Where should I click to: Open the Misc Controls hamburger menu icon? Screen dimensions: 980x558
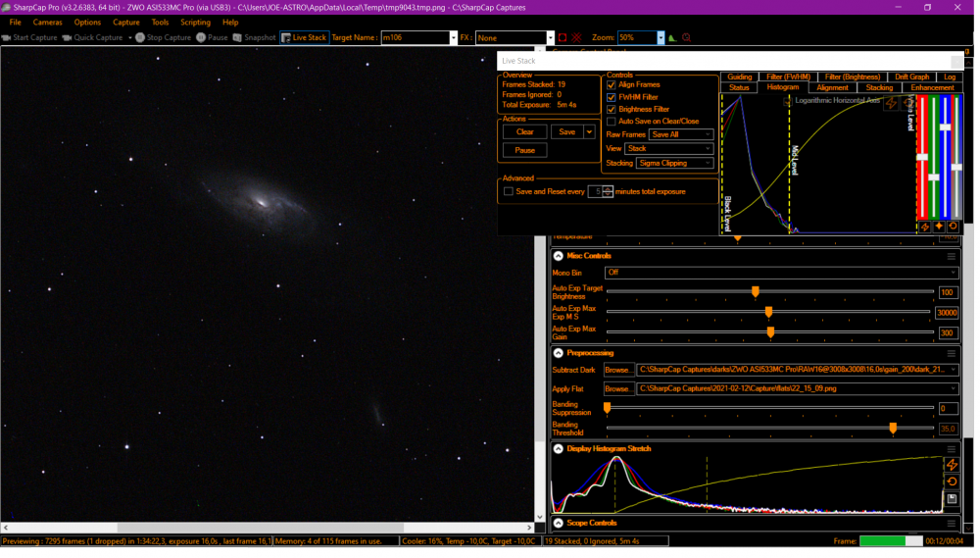pyautogui.click(x=952, y=257)
